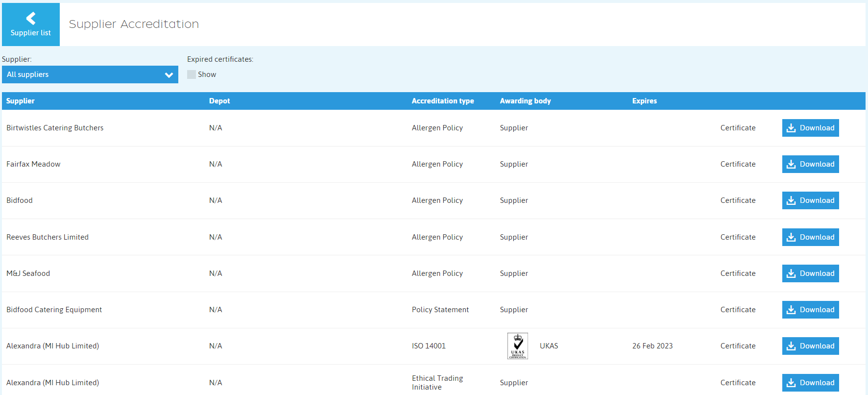
Task: Click the UKAS logo image
Action: tap(518, 346)
